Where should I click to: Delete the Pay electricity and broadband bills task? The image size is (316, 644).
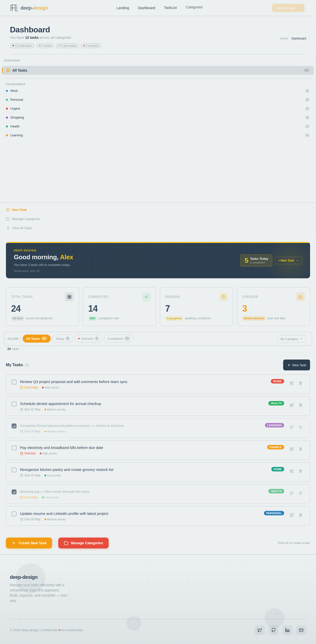pos(300,449)
